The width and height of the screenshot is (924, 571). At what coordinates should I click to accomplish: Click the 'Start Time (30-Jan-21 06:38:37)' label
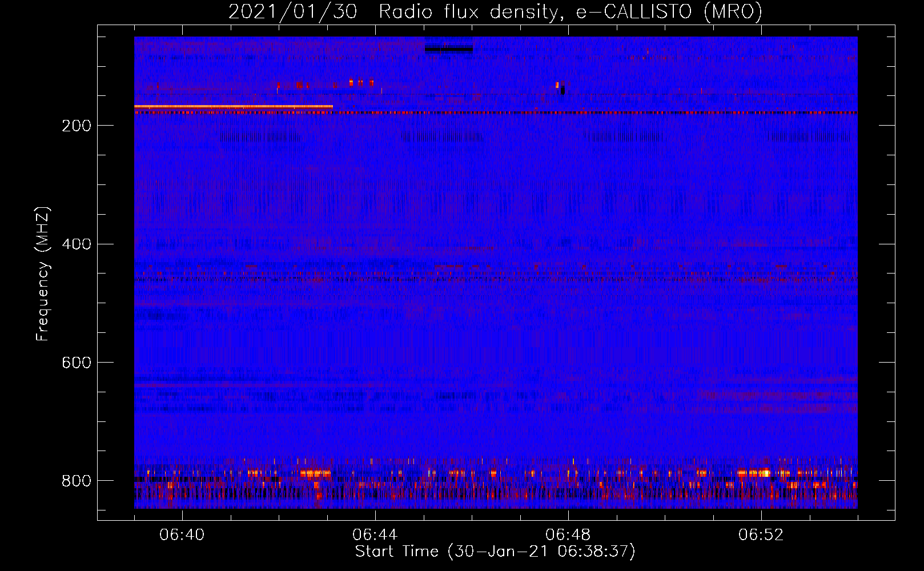495,551
